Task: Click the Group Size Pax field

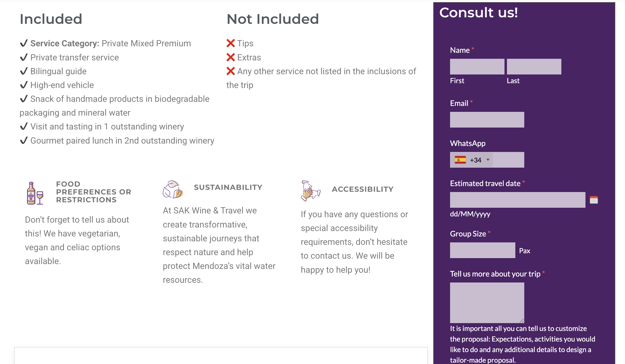Action: (482, 251)
